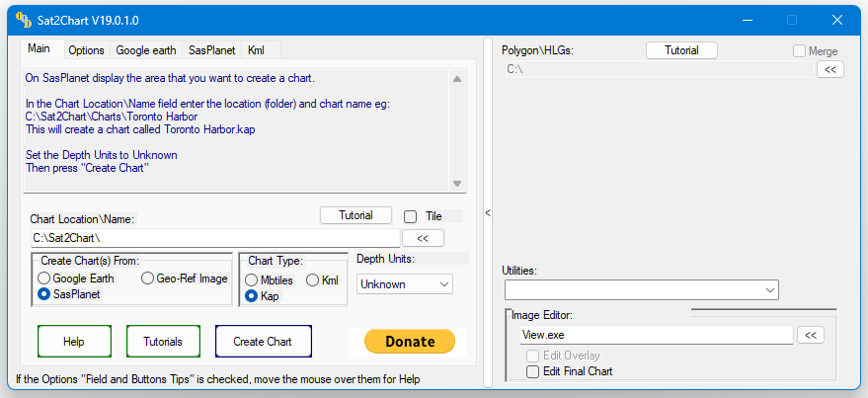Expand the Utilities dropdown list
868x398 pixels.
tap(641, 289)
